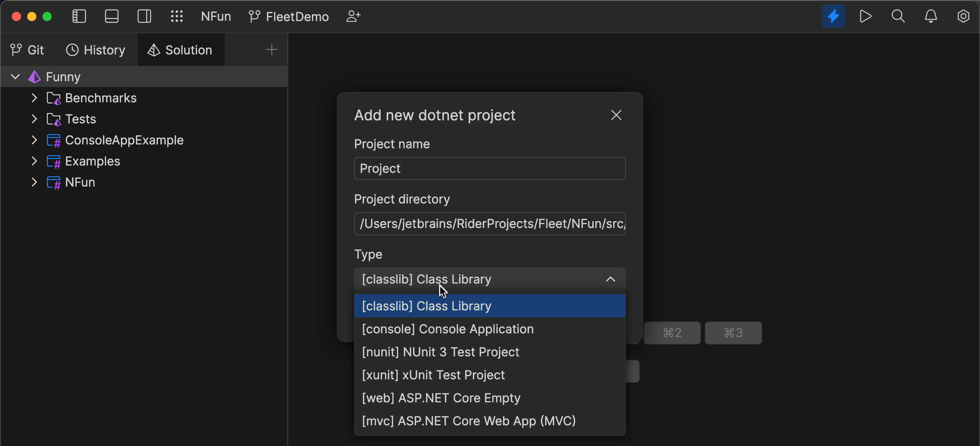Click the Benchmarks folder icon

[54, 98]
